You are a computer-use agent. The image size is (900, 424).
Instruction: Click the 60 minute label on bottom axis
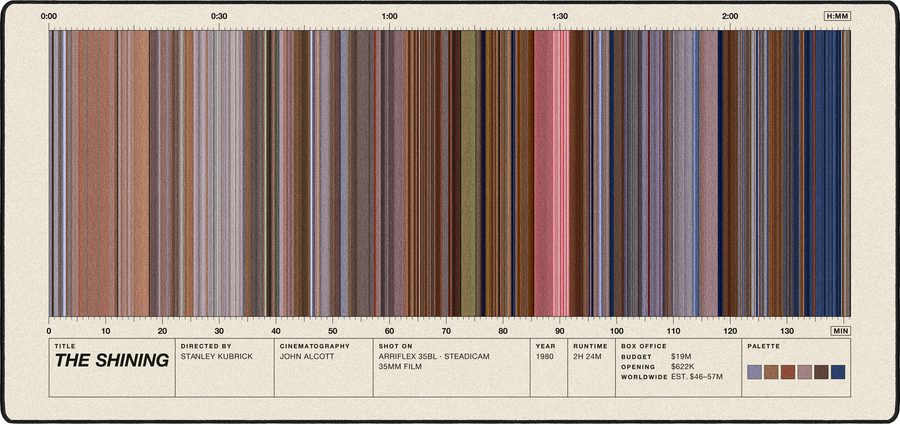point(389,331)
